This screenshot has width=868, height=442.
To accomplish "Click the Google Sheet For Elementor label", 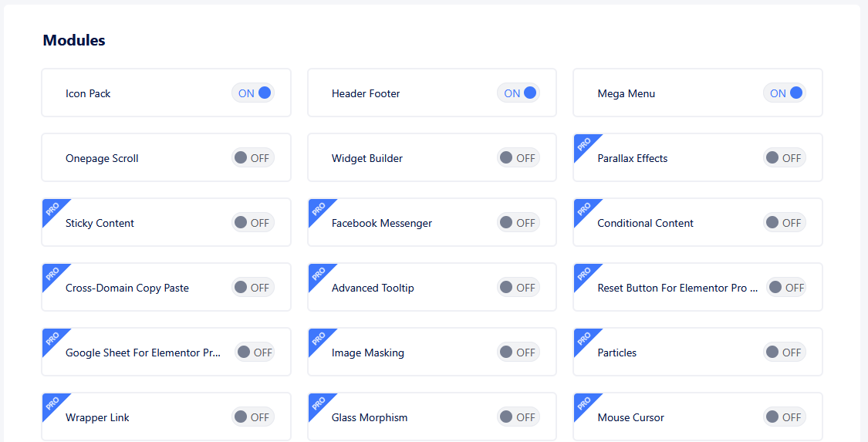I will click(143, 353).
